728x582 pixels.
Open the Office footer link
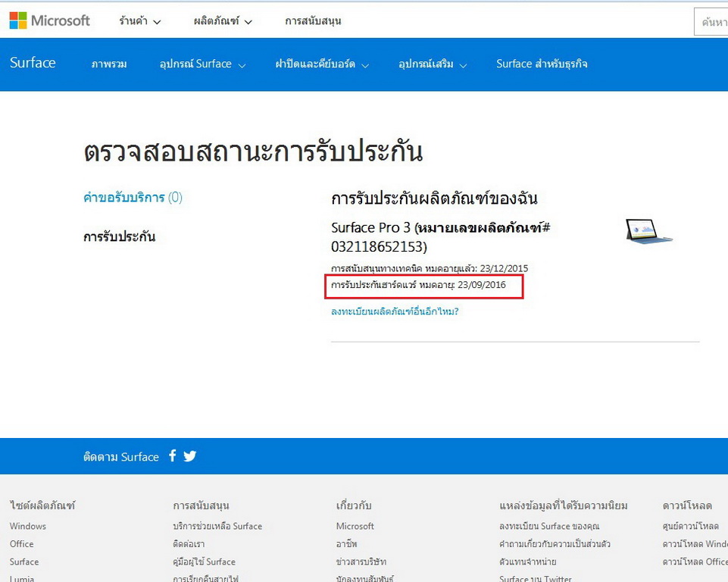pos(21,544)
